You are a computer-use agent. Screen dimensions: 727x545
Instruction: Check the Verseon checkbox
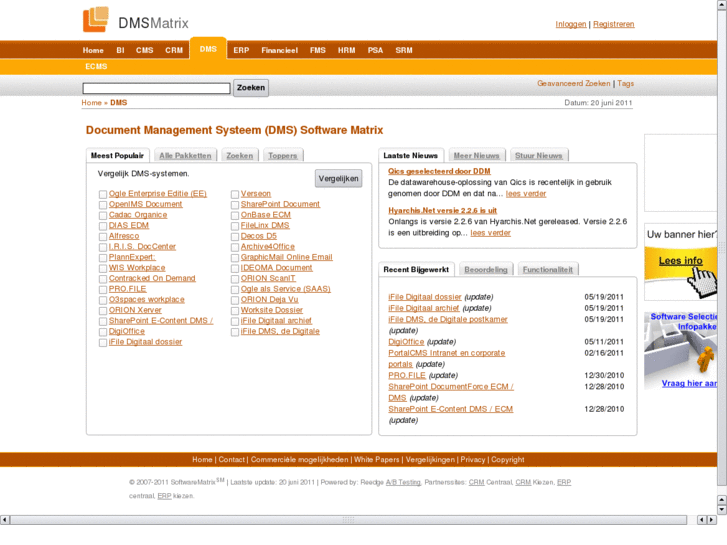[235, 194]
